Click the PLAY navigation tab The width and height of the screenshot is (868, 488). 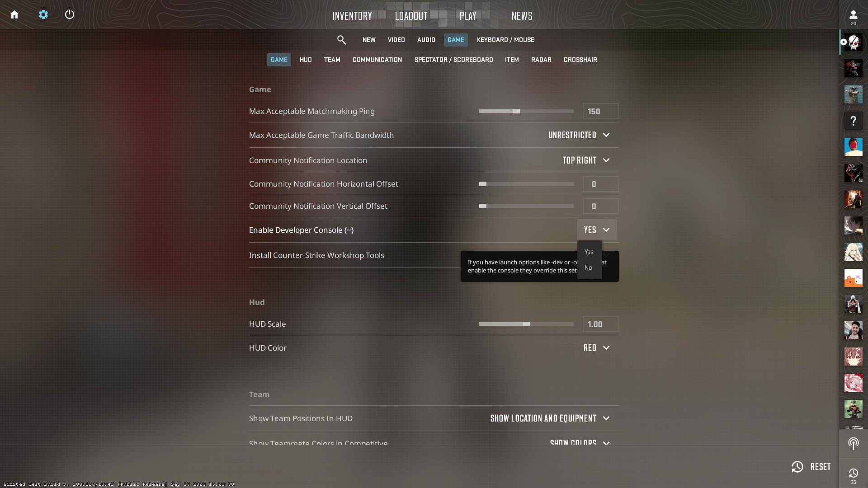[x=467, y=16]
